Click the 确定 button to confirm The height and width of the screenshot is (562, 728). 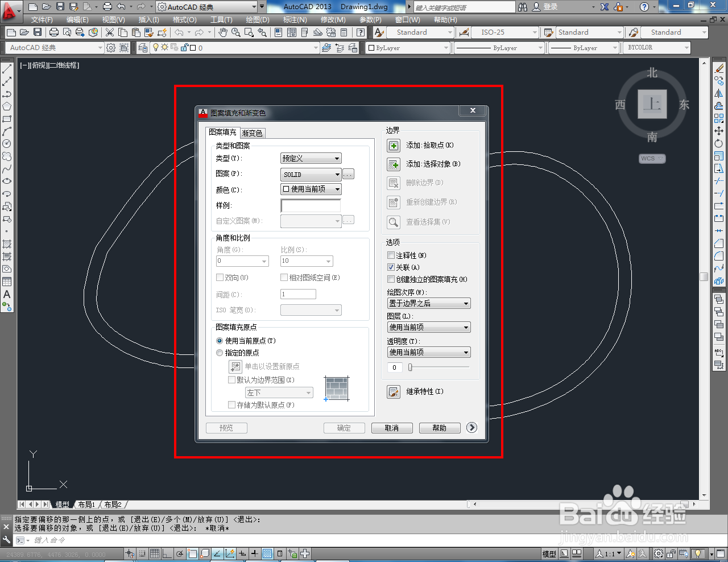tap(344, 427)
